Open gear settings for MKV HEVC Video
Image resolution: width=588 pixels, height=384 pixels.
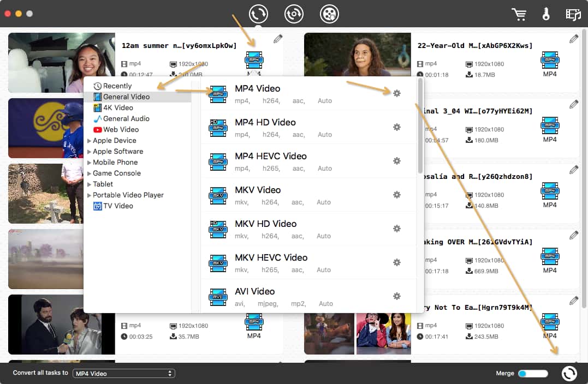point(397,262)
